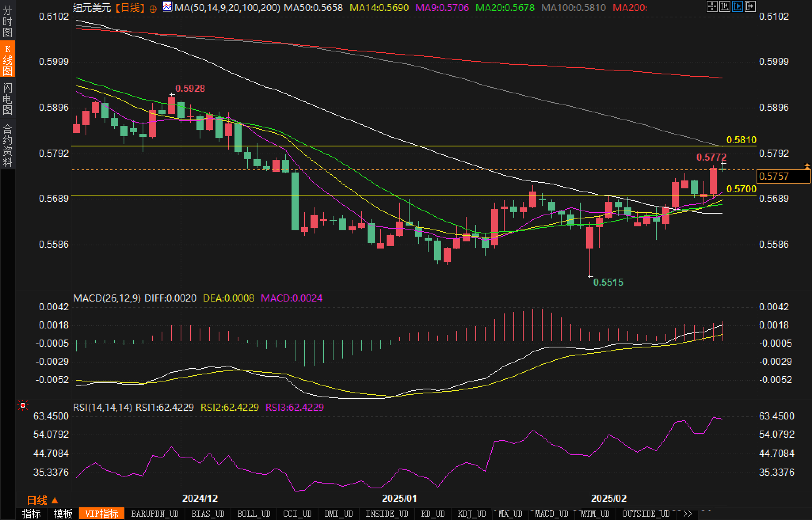Click the MA indicator chart icon
Screen dimensions: 812x520
pos(168,7)
